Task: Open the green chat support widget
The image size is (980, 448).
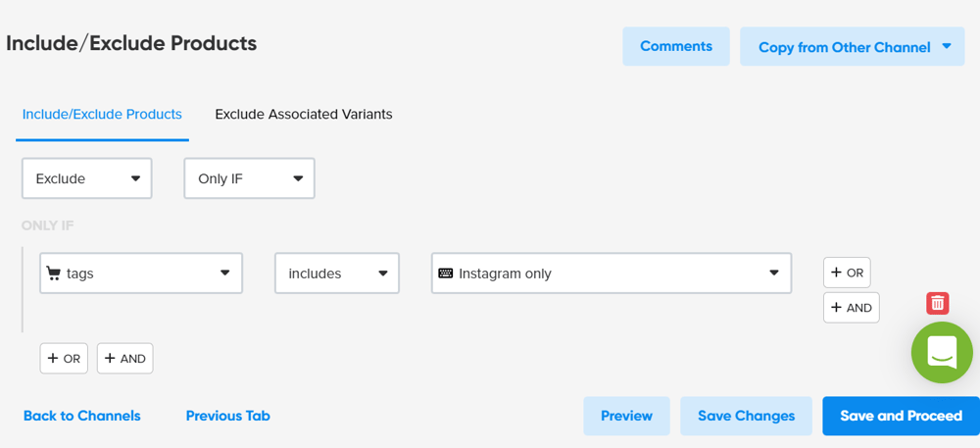Action: coord(941,352)
